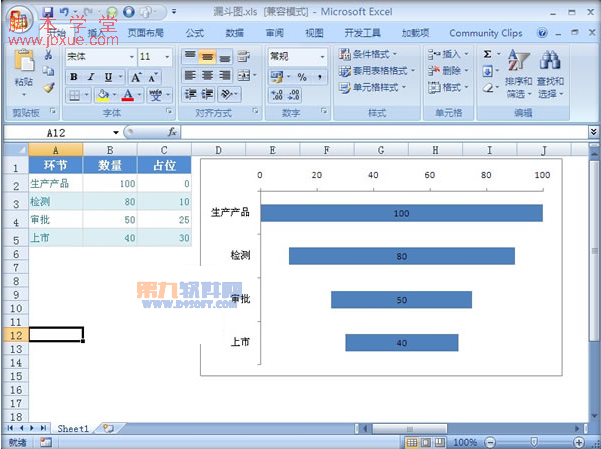Apply comma style

319,77
